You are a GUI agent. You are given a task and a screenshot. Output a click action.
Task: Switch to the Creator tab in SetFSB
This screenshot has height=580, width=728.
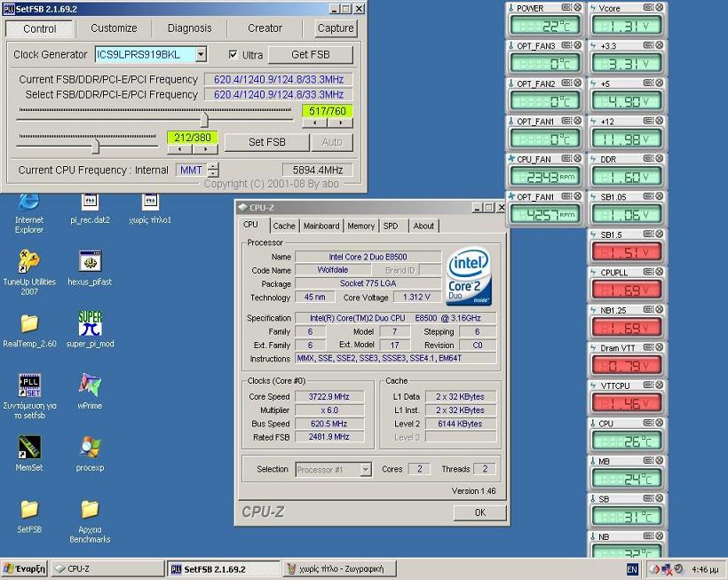[265, 28]
